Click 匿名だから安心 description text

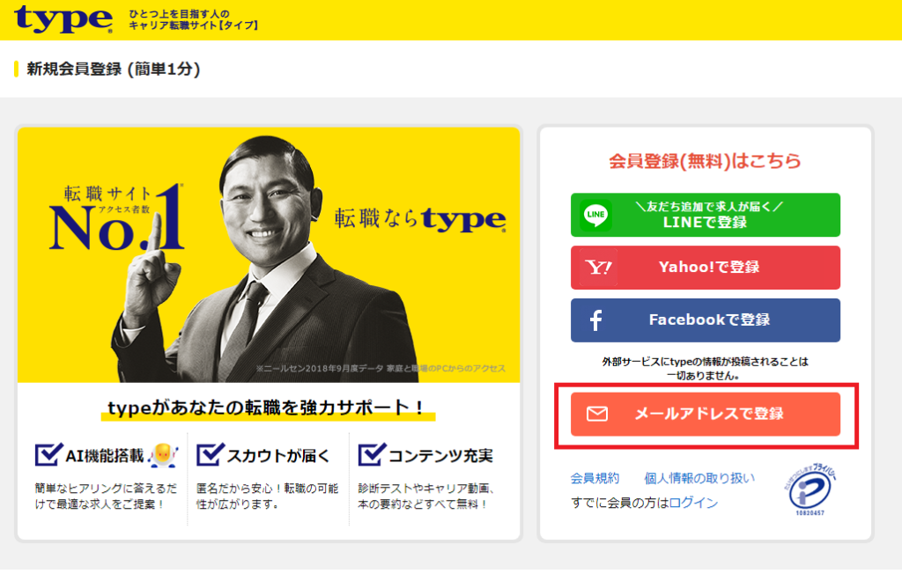(268, 496)
